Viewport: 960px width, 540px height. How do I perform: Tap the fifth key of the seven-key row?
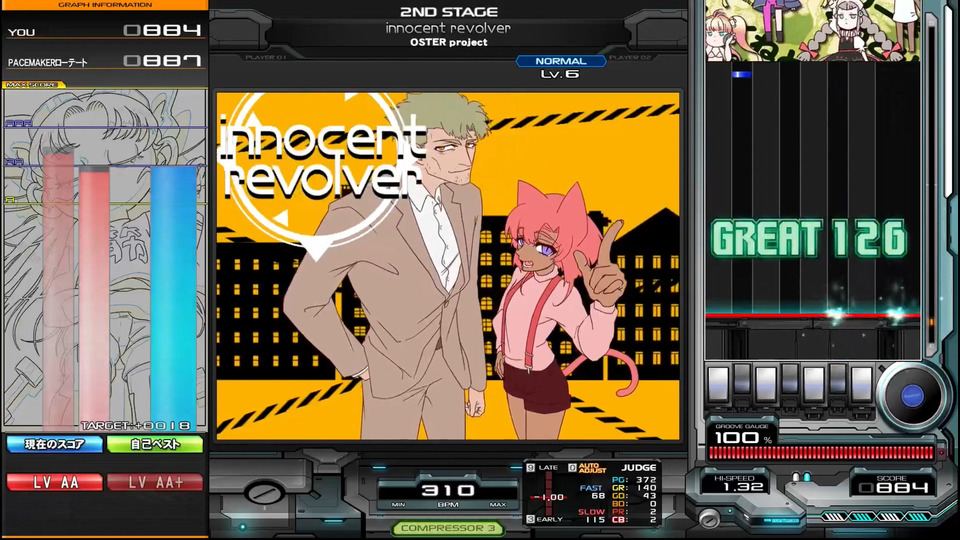tap(814, 384)
